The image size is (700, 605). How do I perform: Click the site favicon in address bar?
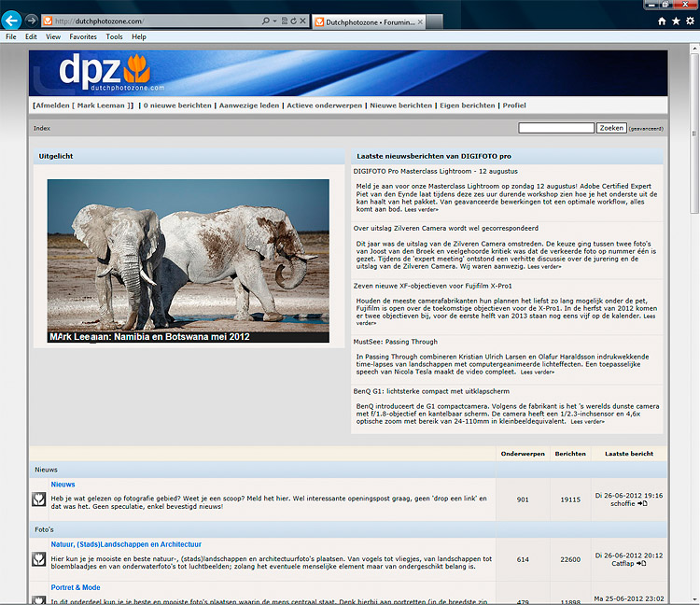coord(48,21)
